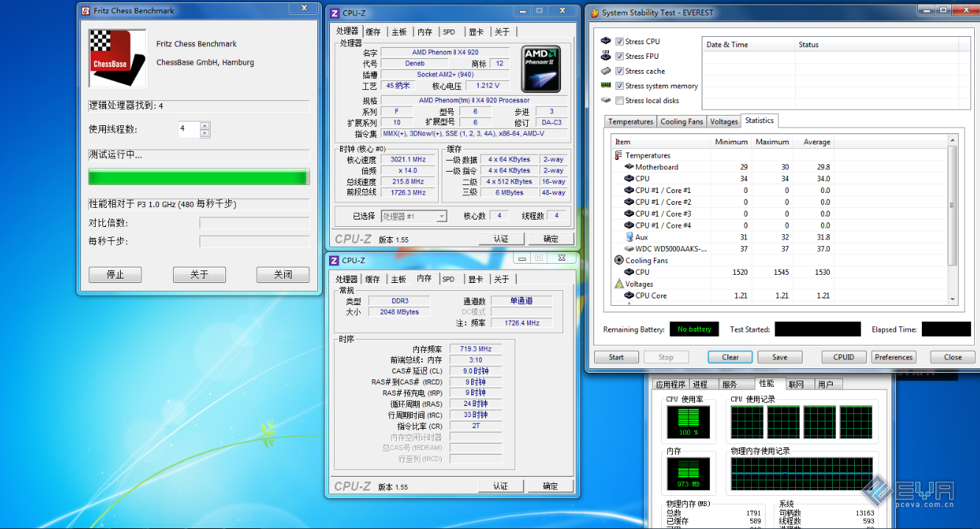Click the AMD Phenom II logo
Image resolution: width=980 pixels, height=529 pixels.
click(x=541, y=69)
